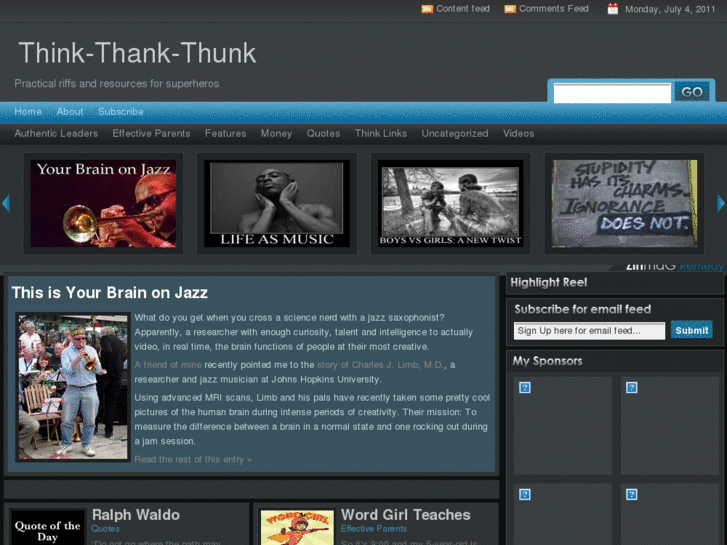The width and height of the screenshot is (727, 545).
Task: Click the Content feed RSS icon
Action: coord(427,9)
